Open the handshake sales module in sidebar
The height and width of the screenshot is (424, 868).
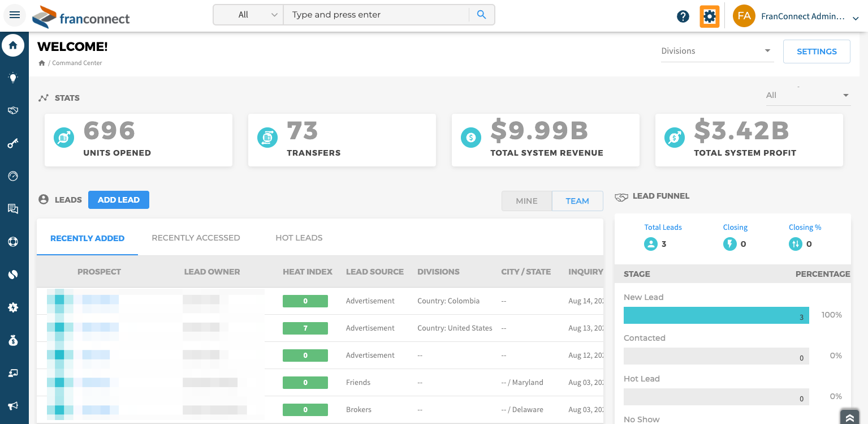(13, 111)
